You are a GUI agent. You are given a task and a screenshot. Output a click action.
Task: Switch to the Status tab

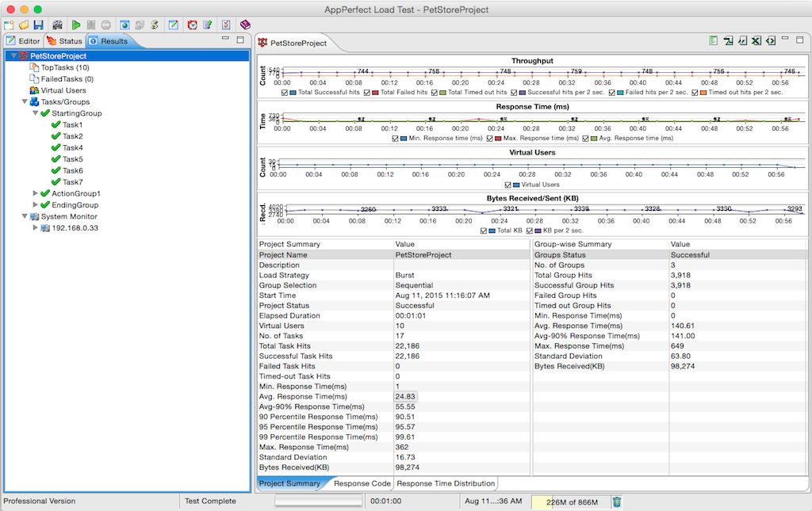click(65, 41)
